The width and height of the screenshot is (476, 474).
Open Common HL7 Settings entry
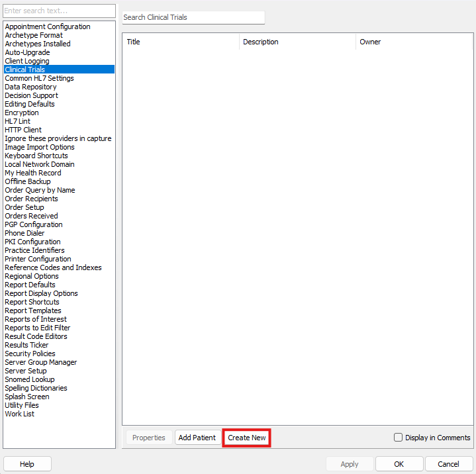pos(39,78)
